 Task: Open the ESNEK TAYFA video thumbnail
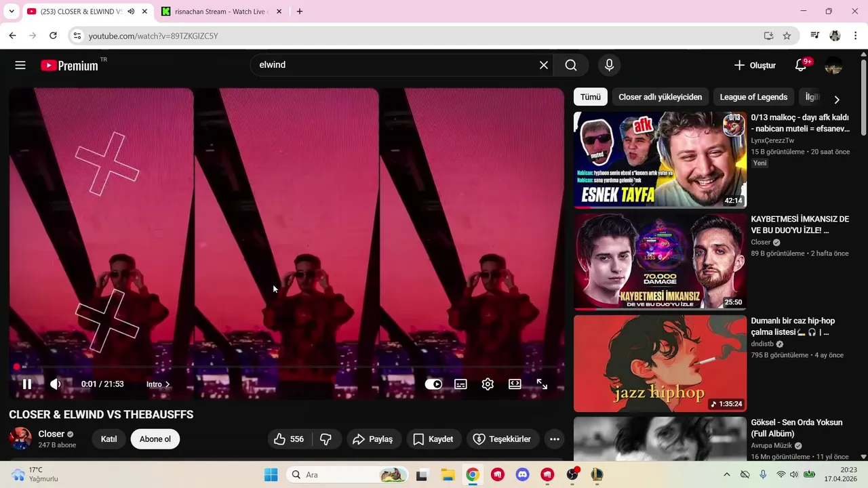coord(660,160)
